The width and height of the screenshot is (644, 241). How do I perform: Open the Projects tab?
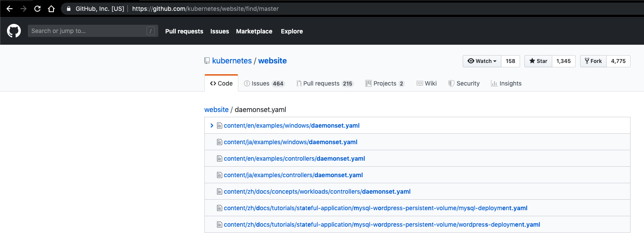(385, 83)
